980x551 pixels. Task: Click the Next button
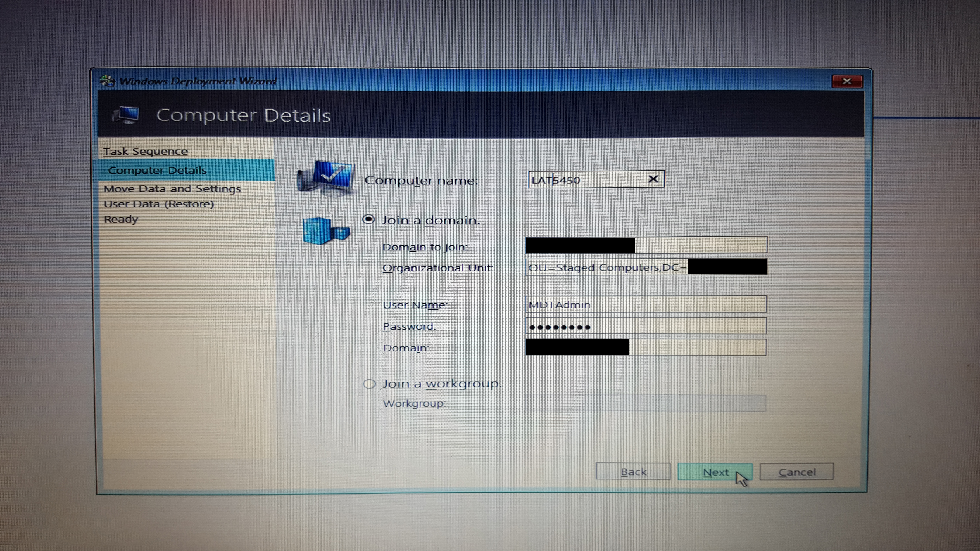pos(715,472)
